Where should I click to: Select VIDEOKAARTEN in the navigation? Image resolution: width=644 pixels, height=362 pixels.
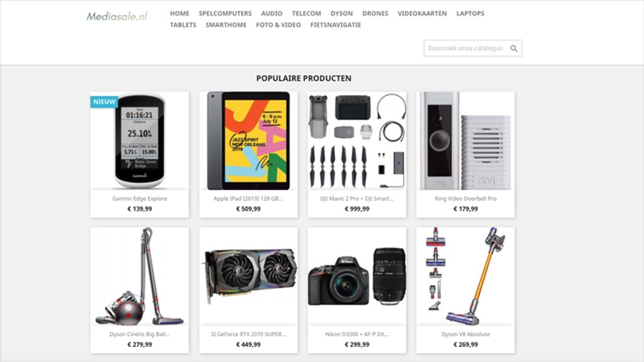tap(422, 14)
